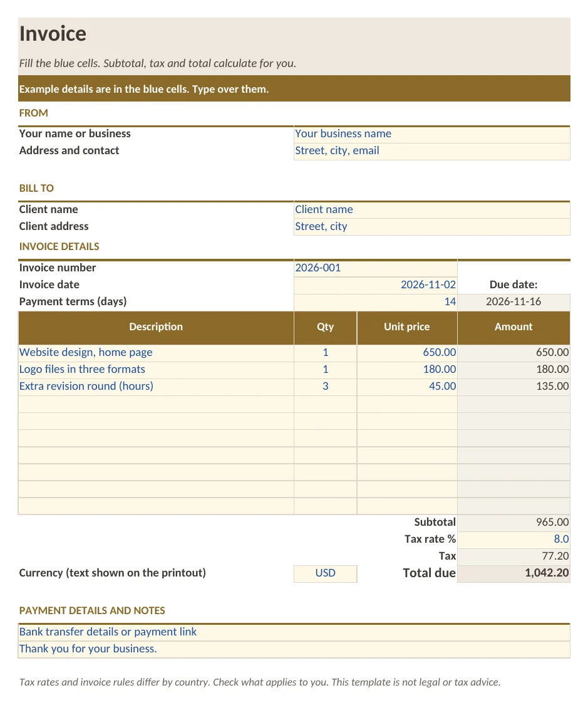Click the Unit price column header
This screenshot has height=705, width=588.
[x=407, y=327]
